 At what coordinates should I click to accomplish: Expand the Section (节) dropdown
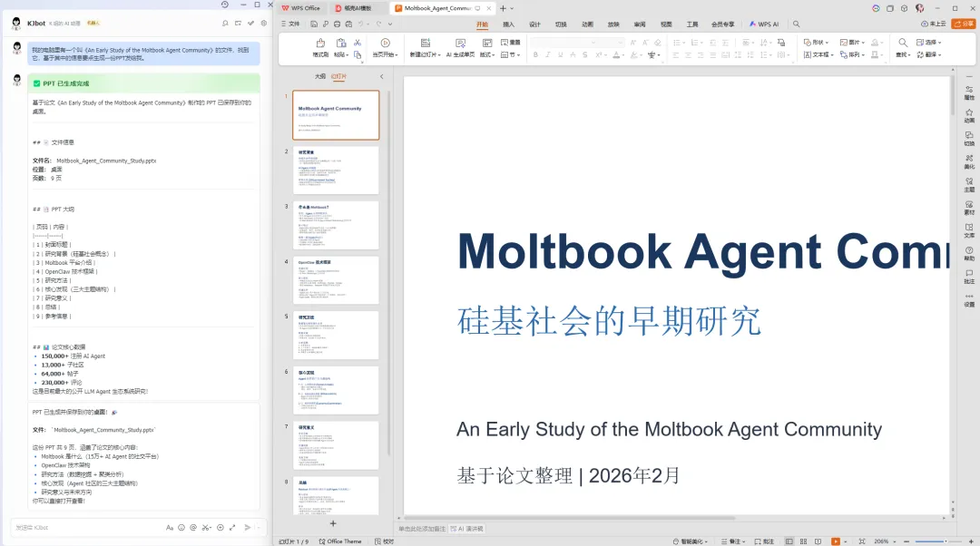(511, 55)
